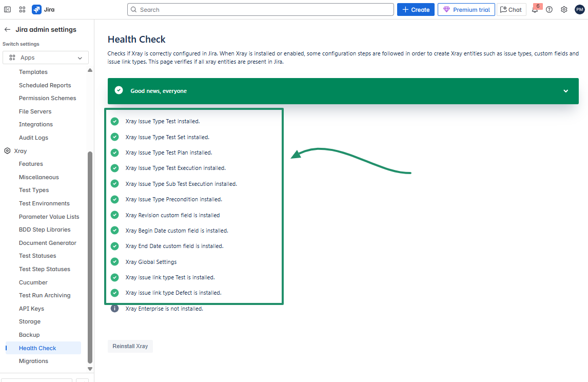This screenshot has width=588, height=382.
Task: Open Test Step Statuses
Action: click(x=45, y=269)
